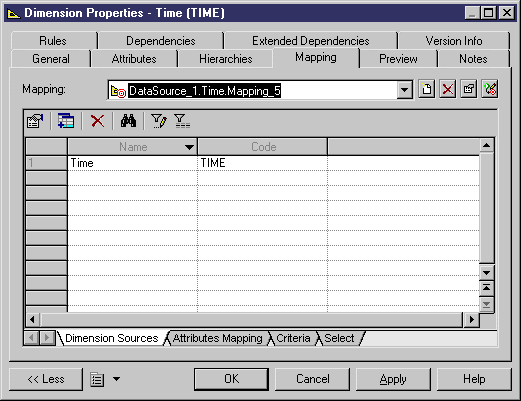Open properties tool in sources toolbar
This screenshot has height=401, width=521.
tap(35, 121)
